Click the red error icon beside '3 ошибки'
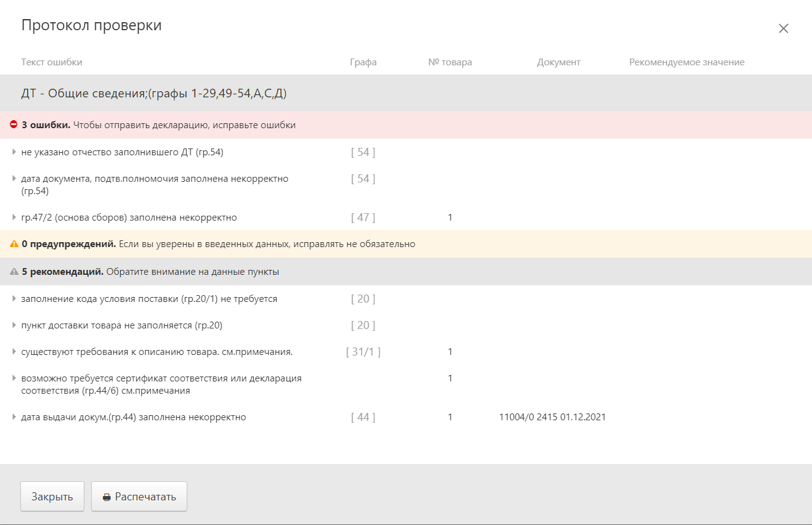Image resolution: width=812 pixels, height=525 pixels. pos(14,124)
